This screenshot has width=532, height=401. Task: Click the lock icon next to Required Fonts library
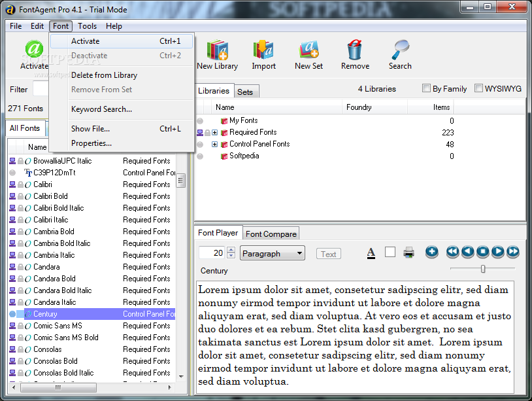click(207, 133)
